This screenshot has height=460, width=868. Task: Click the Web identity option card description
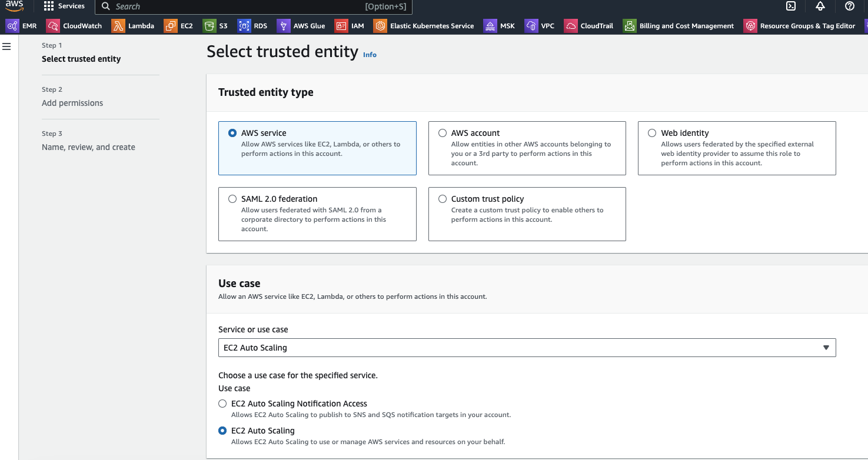[737, 154]
